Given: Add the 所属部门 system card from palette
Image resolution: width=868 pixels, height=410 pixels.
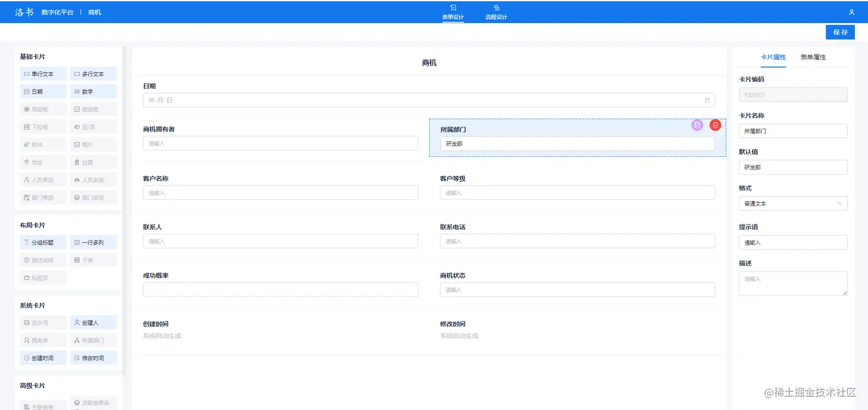Looking at the screenshot, I should pos(94,341).
